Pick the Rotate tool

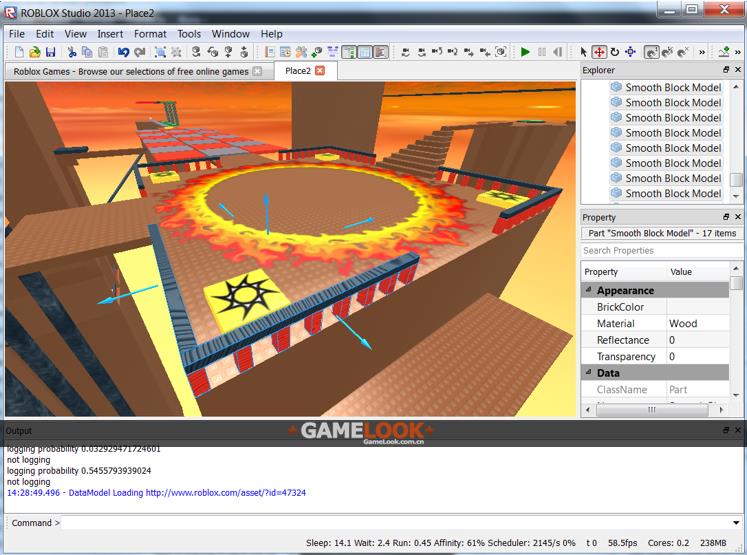click(615, 52)
